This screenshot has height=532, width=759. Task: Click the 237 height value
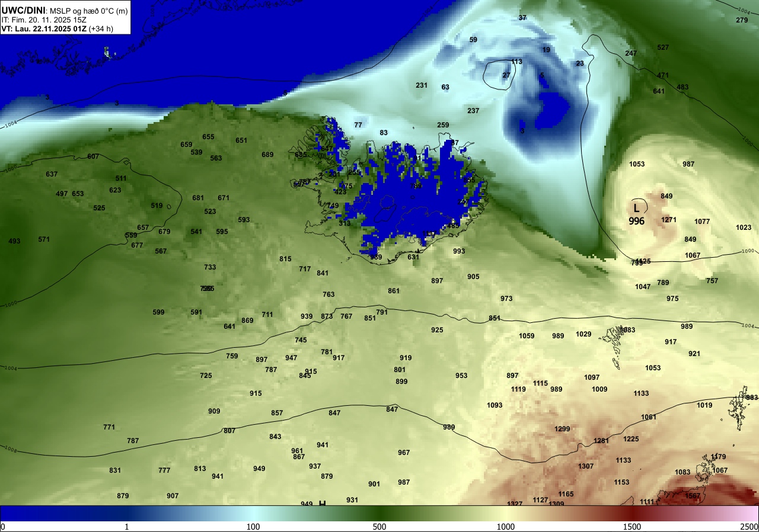pyautogui.click(x=473, y=111)
